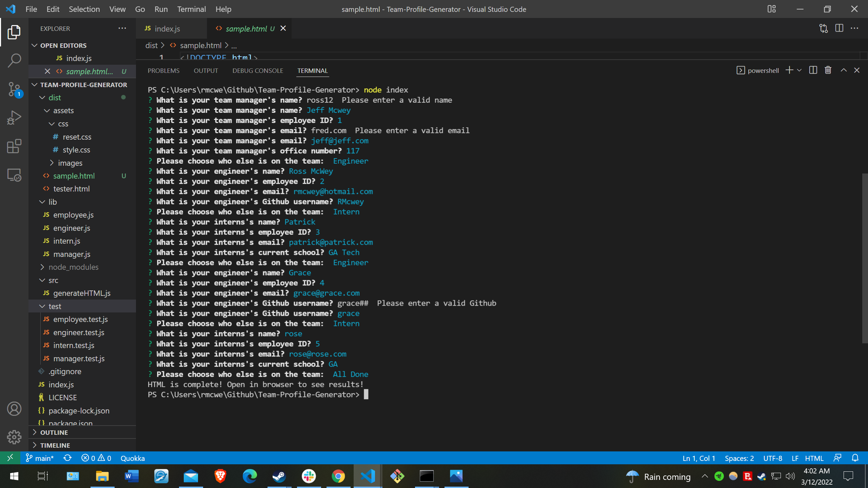Switch to the OUTPUT tab
The height and width of the screenshot is (488, 868).
pyautogui.click(x=206, y=70)
